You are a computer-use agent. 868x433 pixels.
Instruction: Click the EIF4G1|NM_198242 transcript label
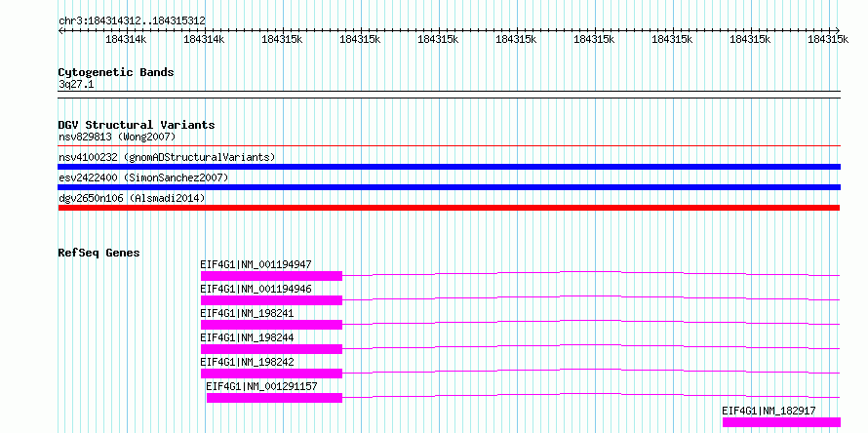point(247,362)
